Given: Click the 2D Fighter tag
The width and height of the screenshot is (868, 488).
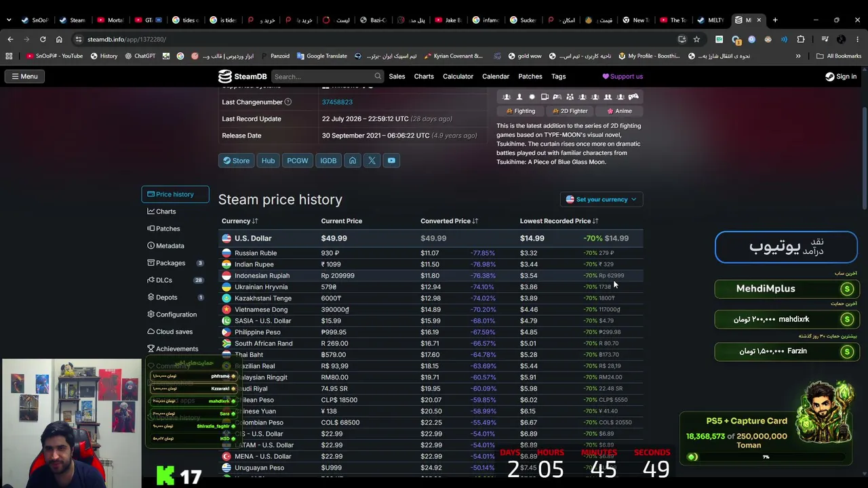Looking at the screenshot, I should click(570, 111).
